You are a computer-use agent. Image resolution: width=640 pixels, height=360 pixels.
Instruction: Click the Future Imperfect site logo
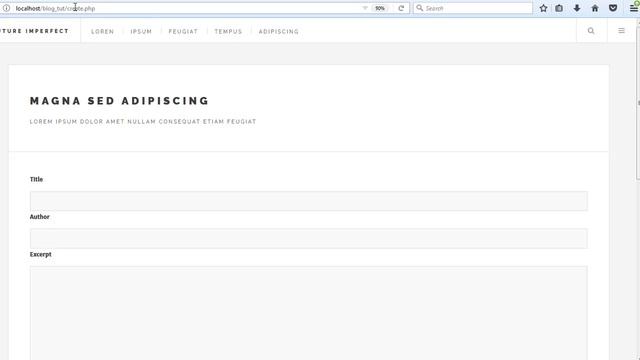34,31
